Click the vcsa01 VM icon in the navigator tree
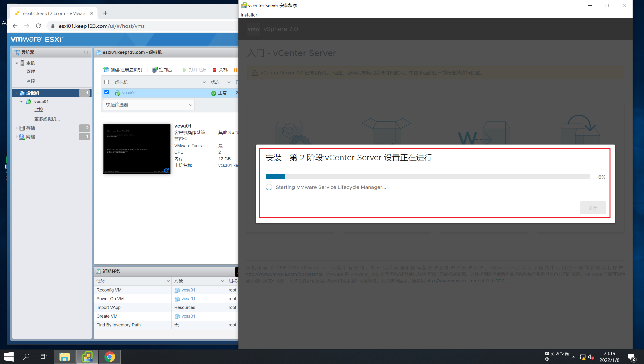644x364 pixels. [x=29, y=102]
